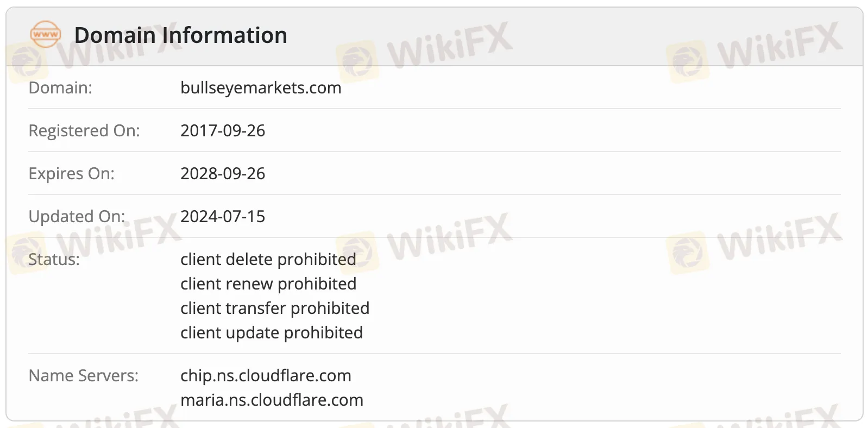Screen dimensions: 868x428
Task: Select the Domain field label
Action: coord(60,87)
